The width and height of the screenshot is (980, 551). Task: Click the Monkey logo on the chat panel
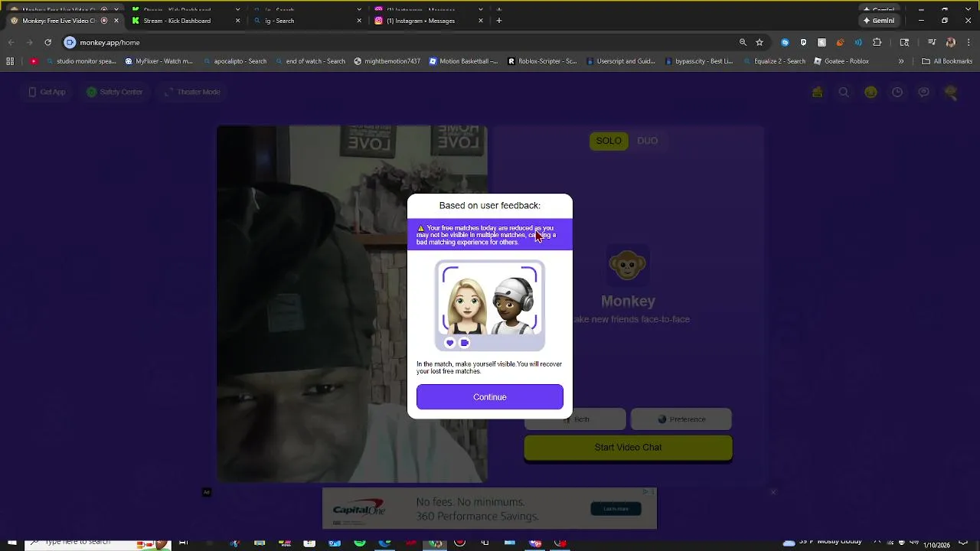[628, 264]
